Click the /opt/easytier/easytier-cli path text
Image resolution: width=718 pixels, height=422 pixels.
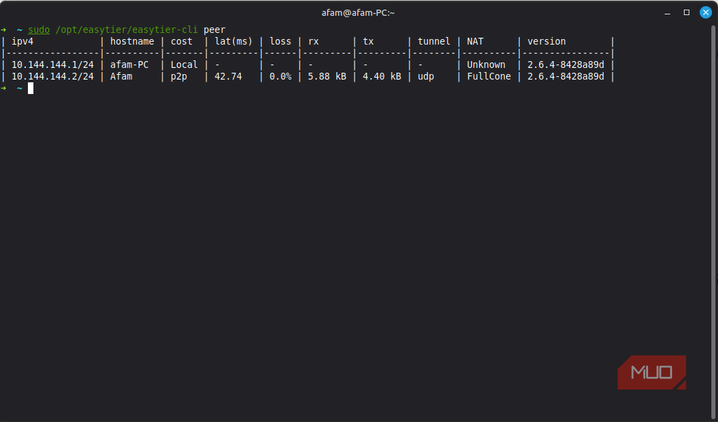pos(126,30)
